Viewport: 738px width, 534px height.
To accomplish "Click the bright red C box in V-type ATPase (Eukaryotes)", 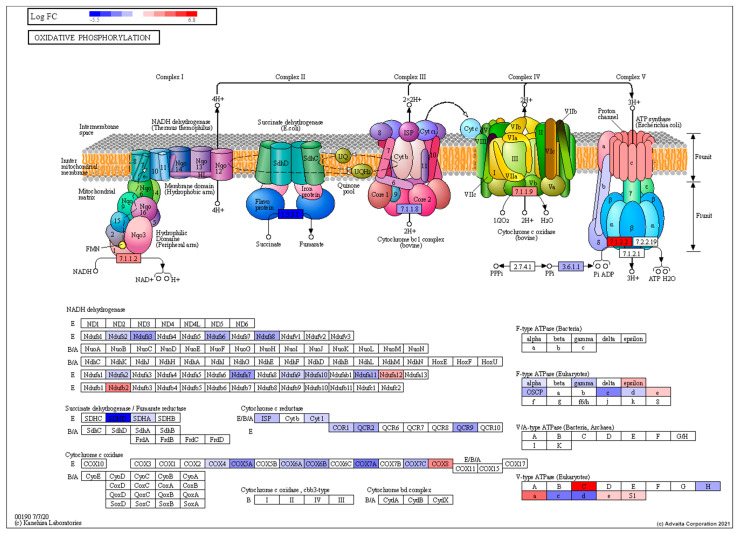I will tap(584, 486).
